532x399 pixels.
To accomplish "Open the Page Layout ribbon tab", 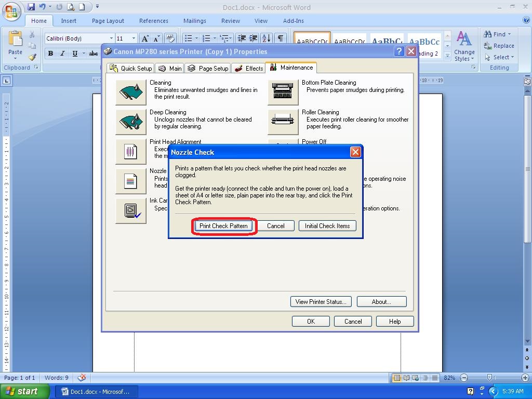I will [108, 21].
